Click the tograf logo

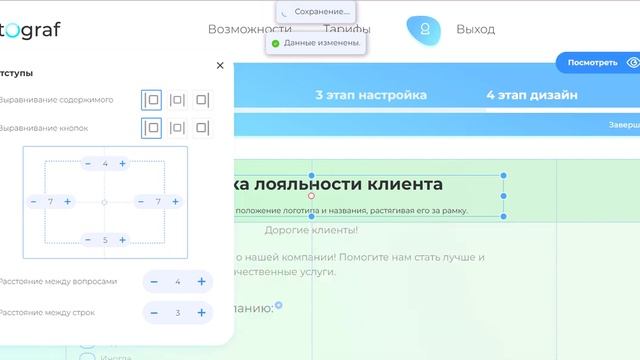pos(30,30)
